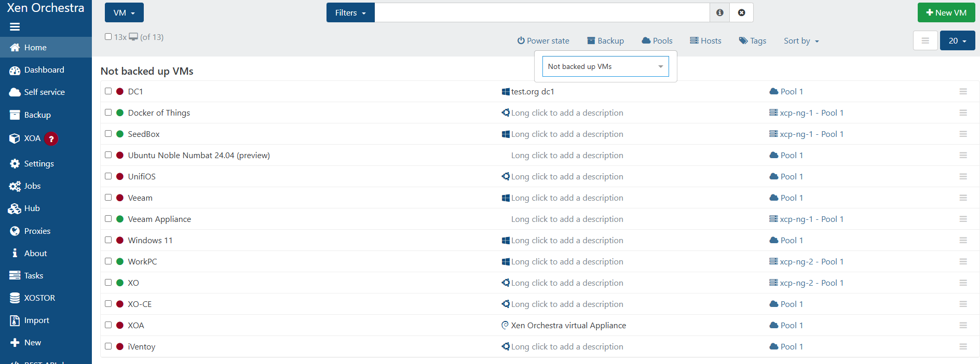Open the row menu for XOA
This screenshot has width=980, height=364.
tap(963, 325)
